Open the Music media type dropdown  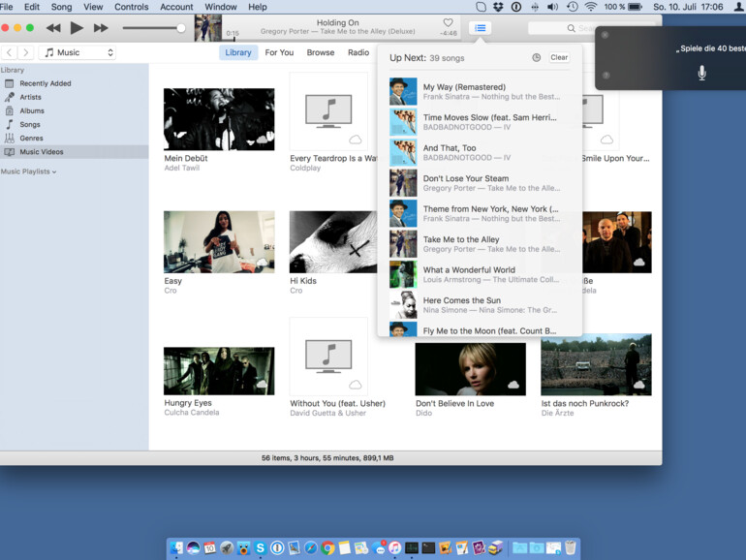coord(78,52)
